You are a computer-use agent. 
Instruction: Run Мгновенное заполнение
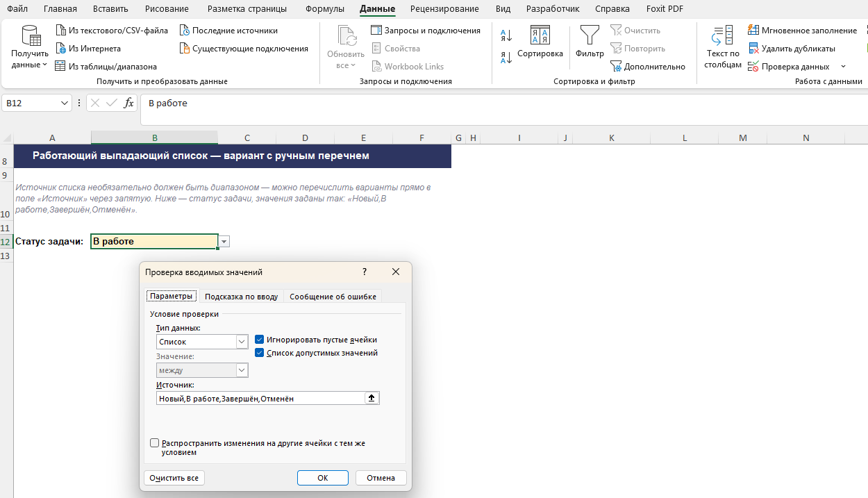click(802, 31)
